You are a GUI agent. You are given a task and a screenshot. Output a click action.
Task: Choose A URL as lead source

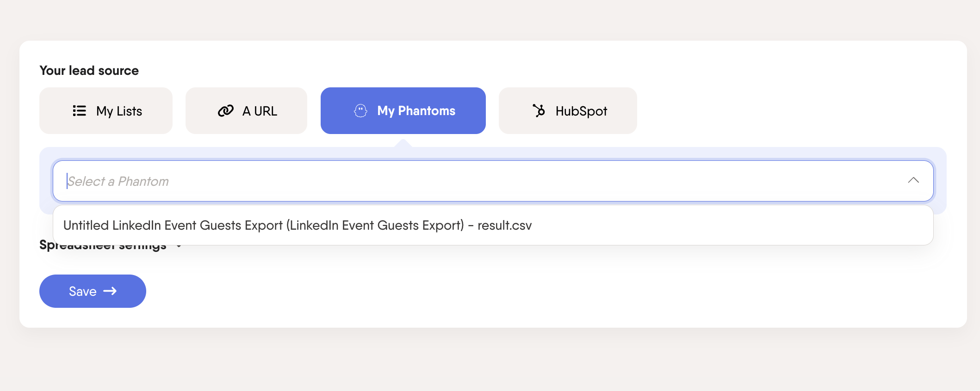click(x=246, y=111)
